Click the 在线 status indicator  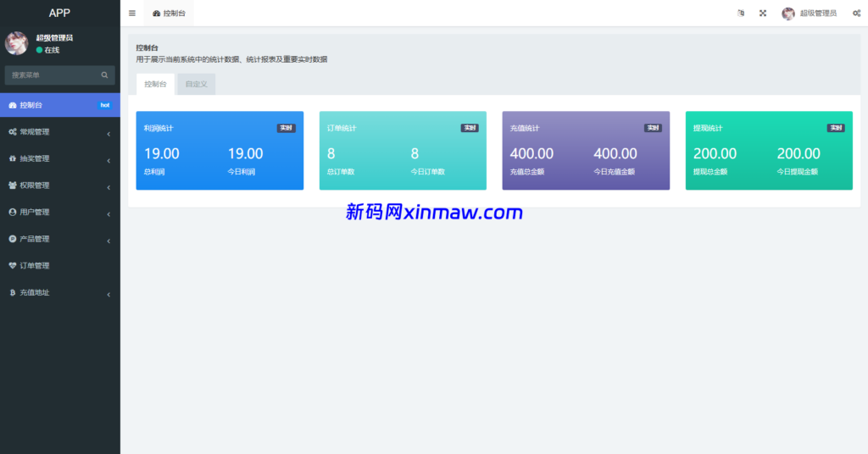47,50
